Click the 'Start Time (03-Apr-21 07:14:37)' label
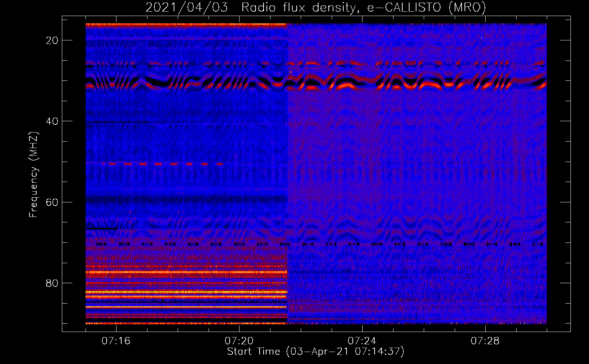The width and height of the screenshot is (589, 364). point(316,352)
